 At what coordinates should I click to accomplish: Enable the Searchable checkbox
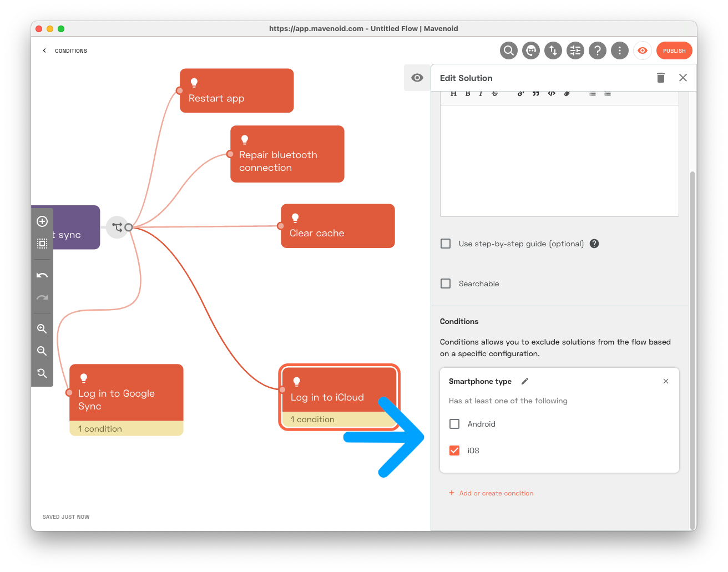(x=446, y=284)
